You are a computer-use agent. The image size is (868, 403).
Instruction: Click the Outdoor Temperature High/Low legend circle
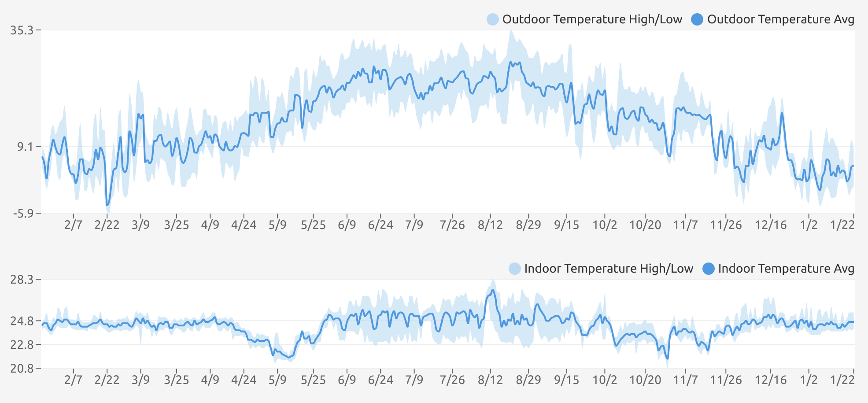493,19
